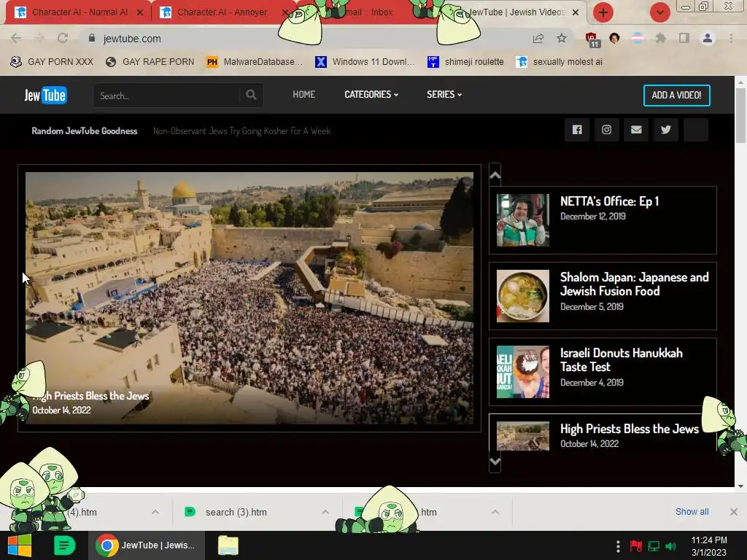Open File Explorer from the taskbar

tap(228, 545)
